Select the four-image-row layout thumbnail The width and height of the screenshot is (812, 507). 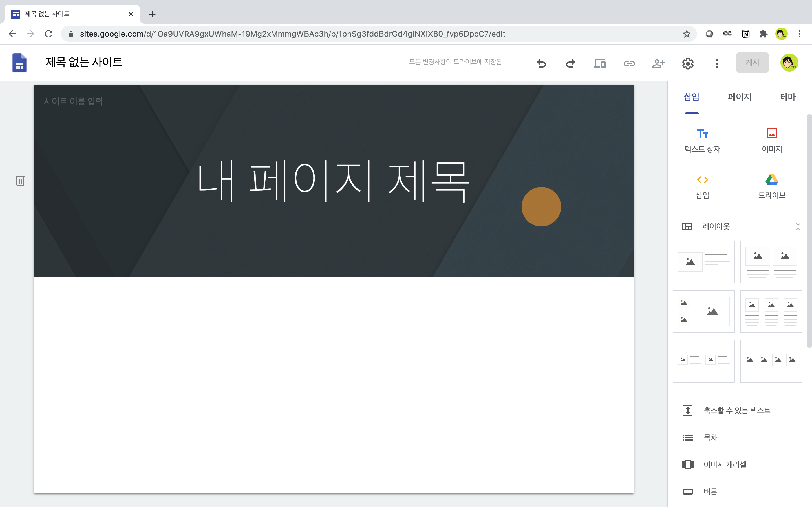pos(771,361)
